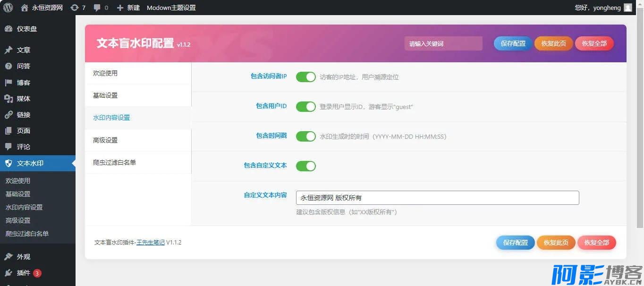Click the 媒体 media icon in sidebar

[8, 99]
